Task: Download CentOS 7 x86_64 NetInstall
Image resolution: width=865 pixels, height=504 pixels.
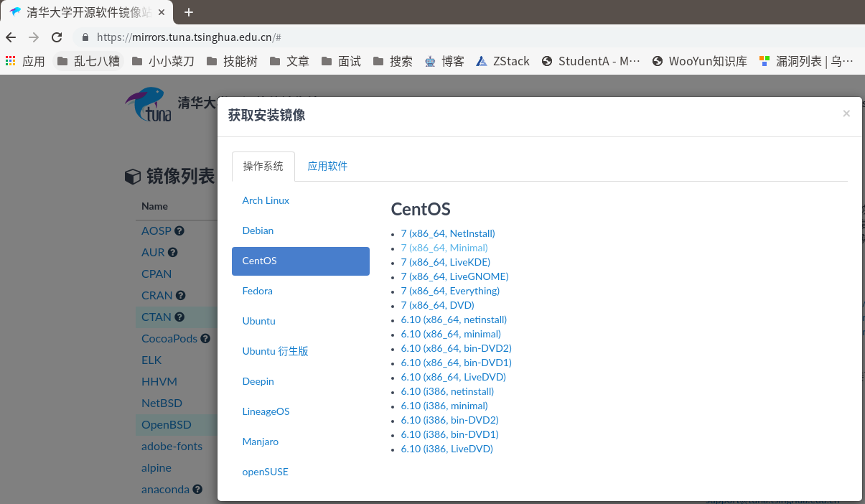Action: (448, 233)
